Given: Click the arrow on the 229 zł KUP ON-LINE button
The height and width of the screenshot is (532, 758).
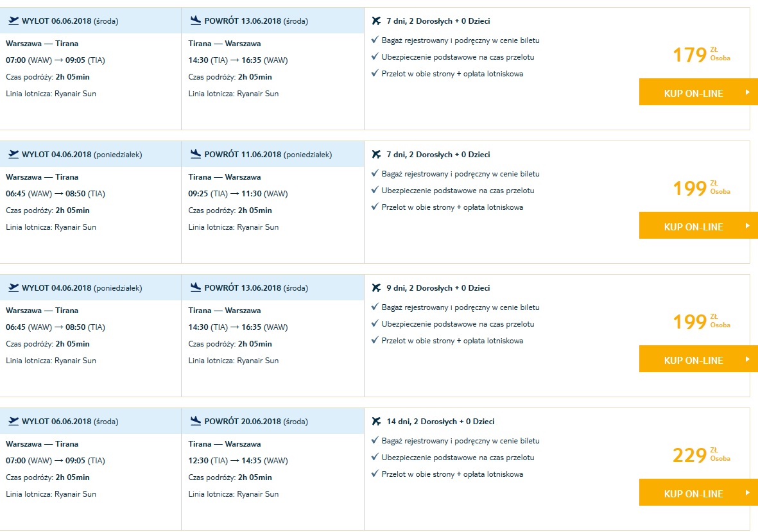Looking at the screenshot, I should (x=747, y=492).
